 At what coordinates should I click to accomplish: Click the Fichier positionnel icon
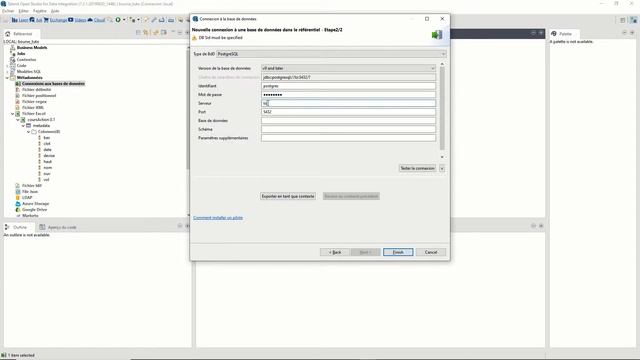click(18, 96)
